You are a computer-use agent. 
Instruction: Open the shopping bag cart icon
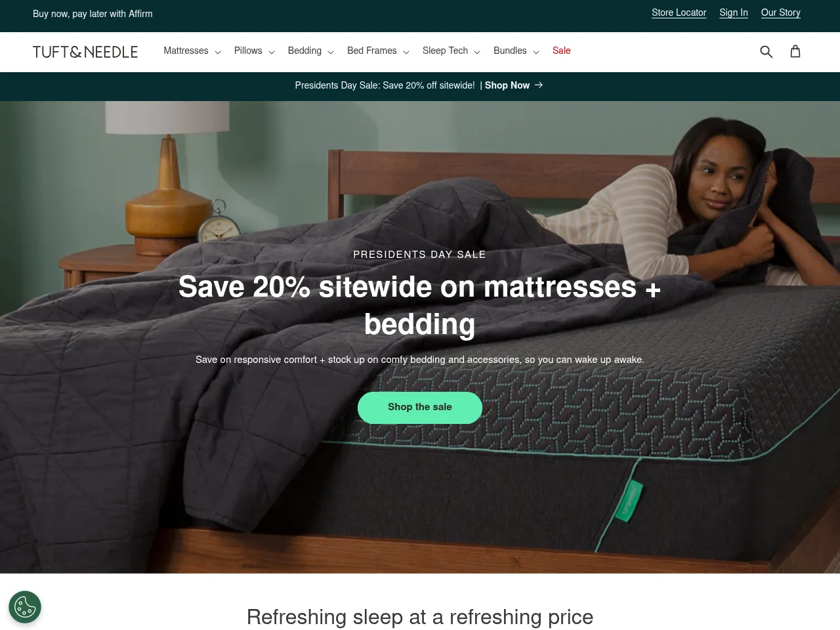pos(795,51)
